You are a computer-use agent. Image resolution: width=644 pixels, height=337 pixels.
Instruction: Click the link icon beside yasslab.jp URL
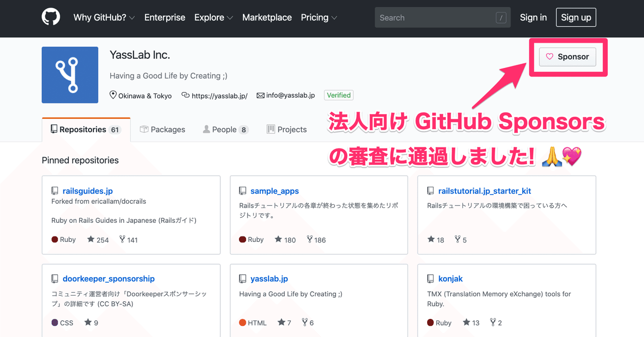coord(185,95)
